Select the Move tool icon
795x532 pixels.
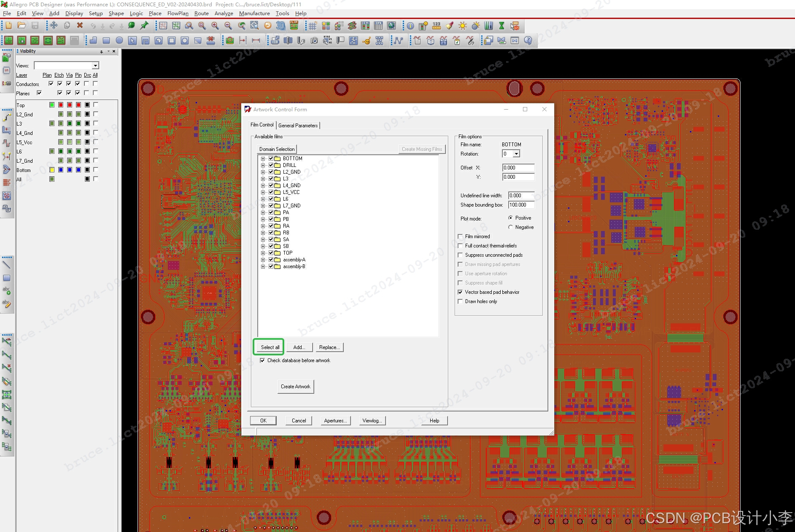(x=54, y=26)
